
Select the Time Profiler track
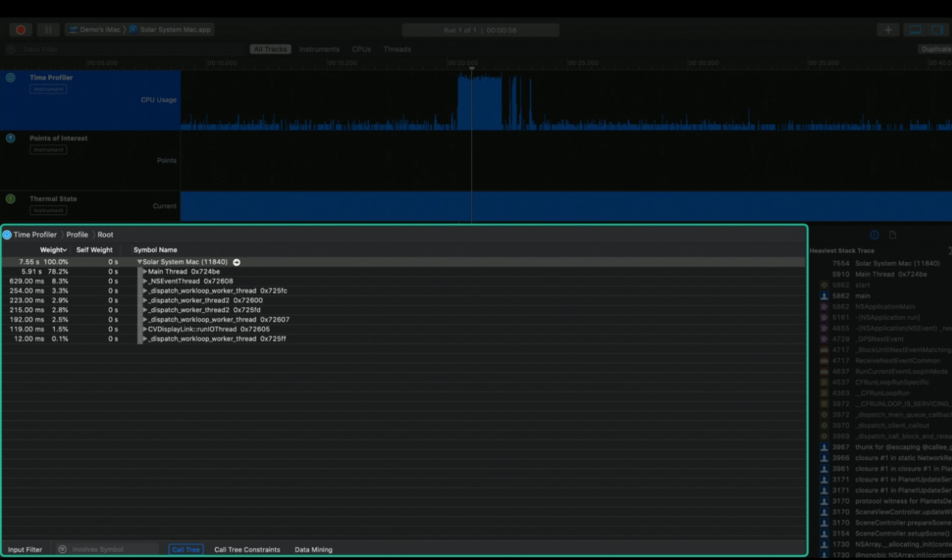[90, 100]
